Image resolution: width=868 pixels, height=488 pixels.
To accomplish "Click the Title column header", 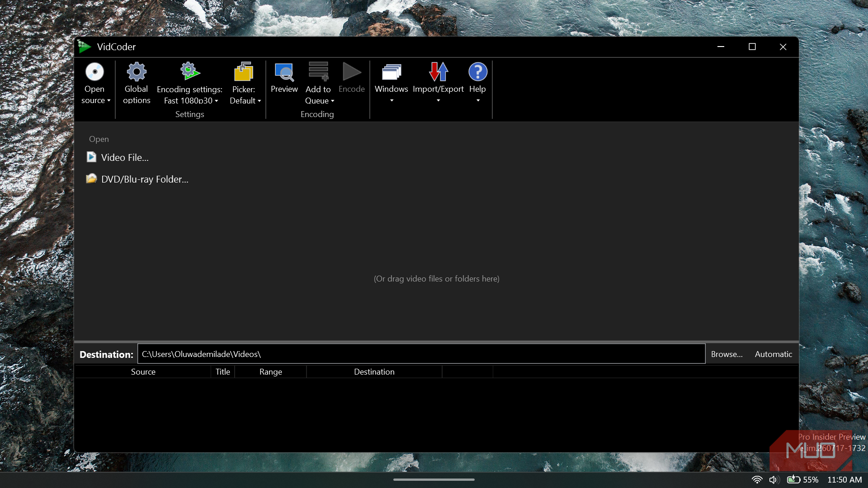I will (x=223, y=372).
